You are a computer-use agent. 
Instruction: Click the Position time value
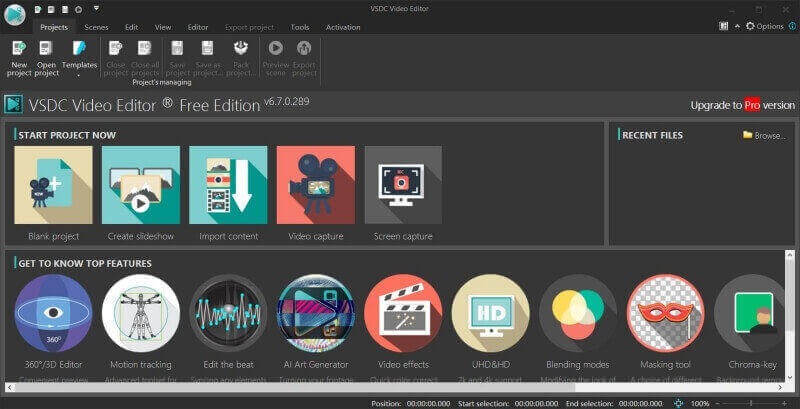pyautogui.click(x=429, y=403)
